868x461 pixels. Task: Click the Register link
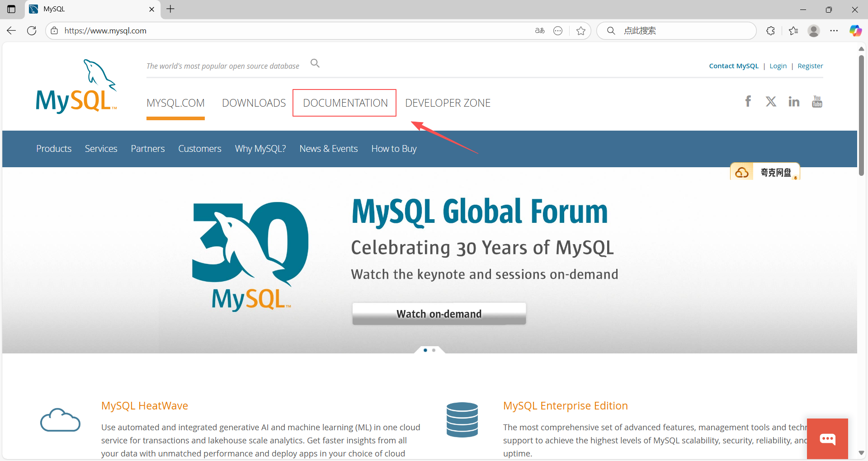810,66
